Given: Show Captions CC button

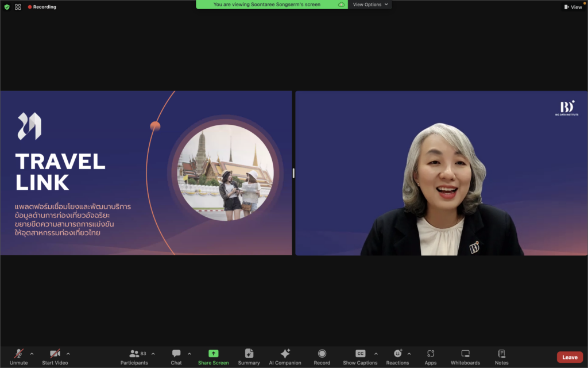Looking at the screenshot, I should pos(360,354).
